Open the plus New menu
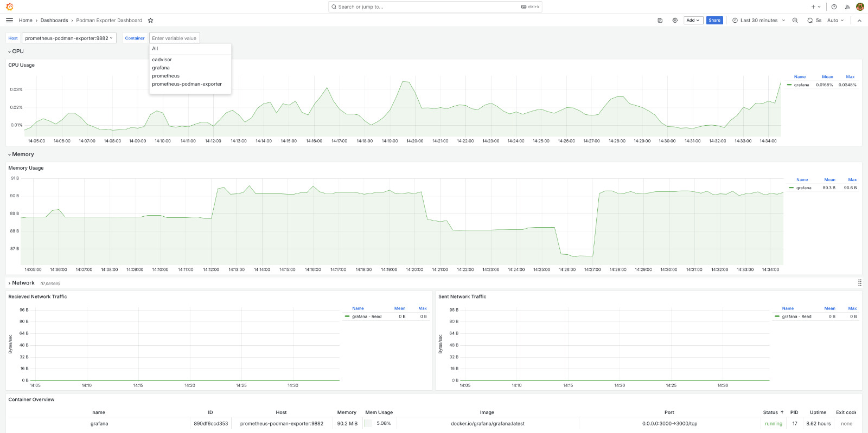Viewport: 868px width, 433px height. click(816, 7)
